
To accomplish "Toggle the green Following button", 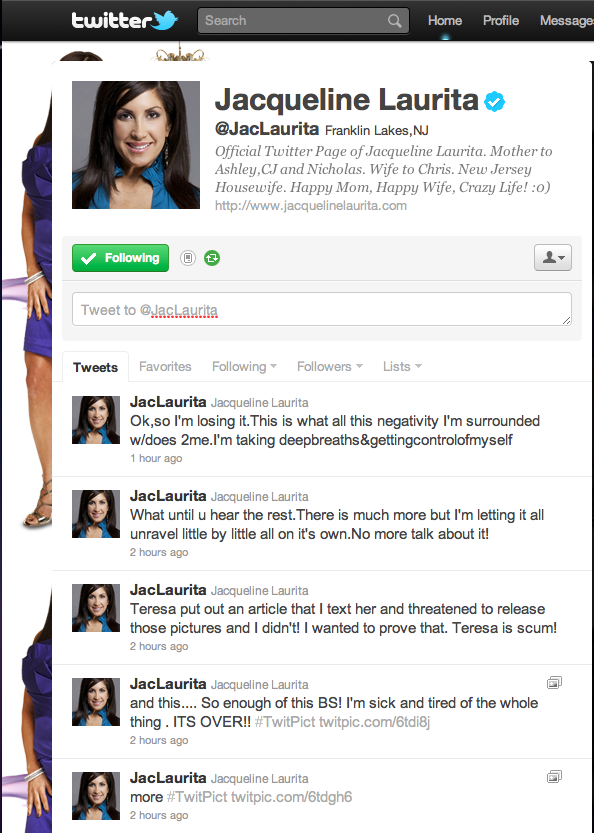I will click(x=121, y=258).
